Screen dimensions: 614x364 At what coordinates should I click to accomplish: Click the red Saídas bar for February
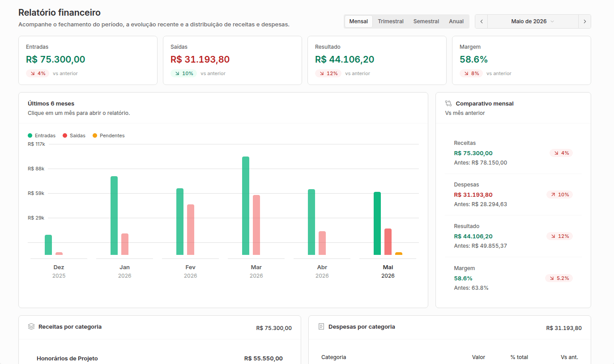191,229
